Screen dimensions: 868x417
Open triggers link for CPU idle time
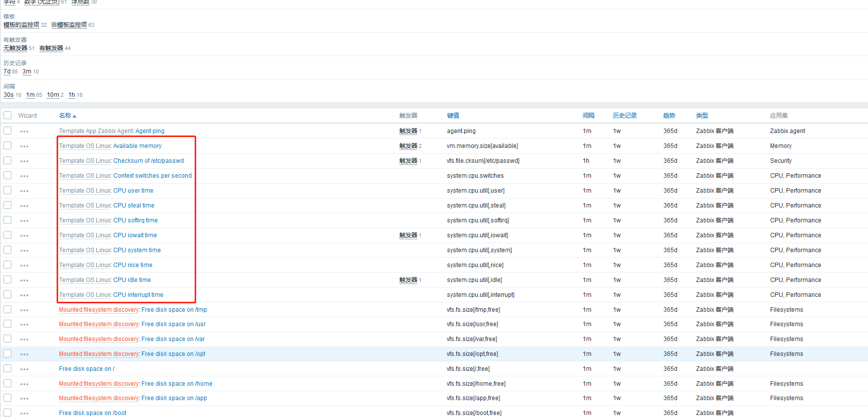(x=408, y=280)
